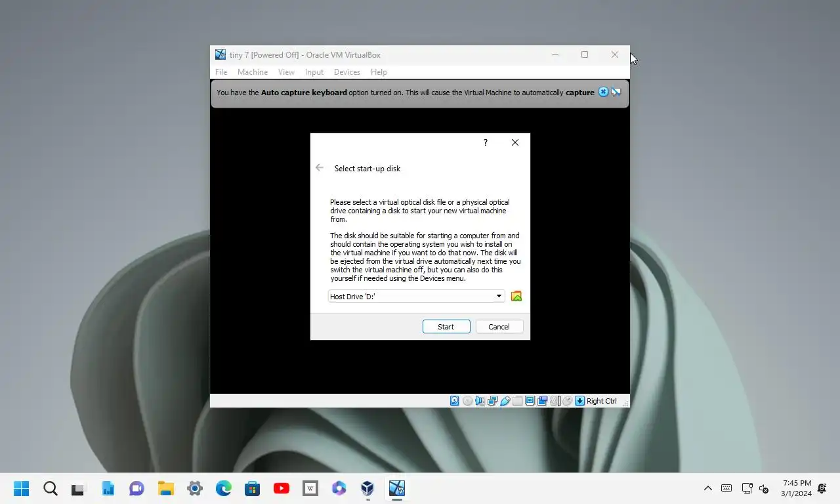Show hidden system tray icons
Screen dimensions: 840x504
tap(708, 488)
